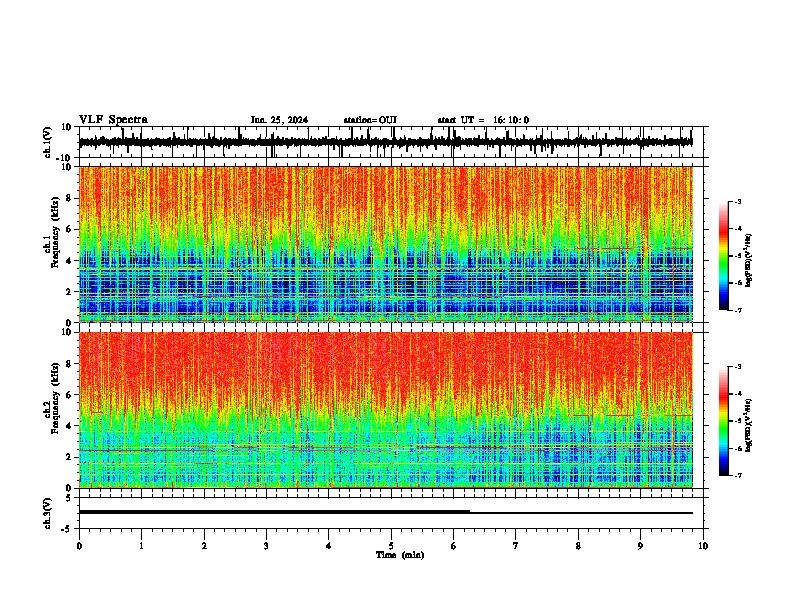Click the "5" minute tick label
This screenshot has width=792, height=612.
391,546
